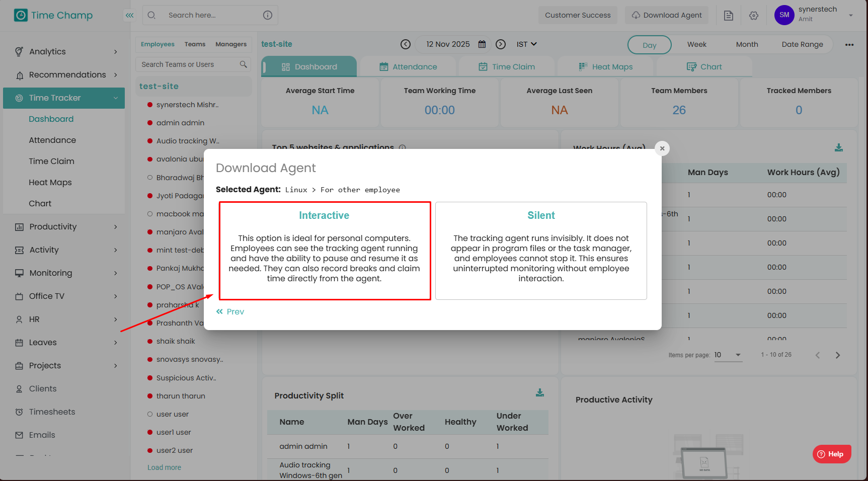This screenshot has height=481, width=868.
Task: Open the IST timezone dropdown
Action: coord(527,44)
